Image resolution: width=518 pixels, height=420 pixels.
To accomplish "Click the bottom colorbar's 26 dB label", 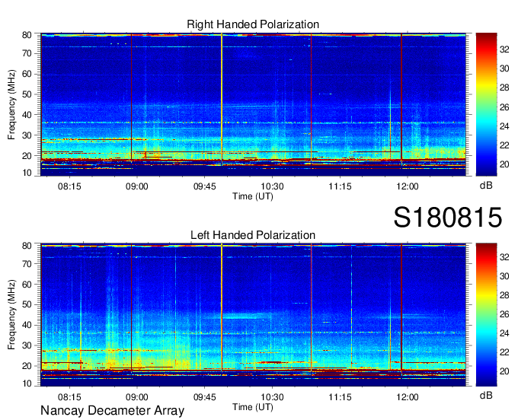I will pos(504,314).
